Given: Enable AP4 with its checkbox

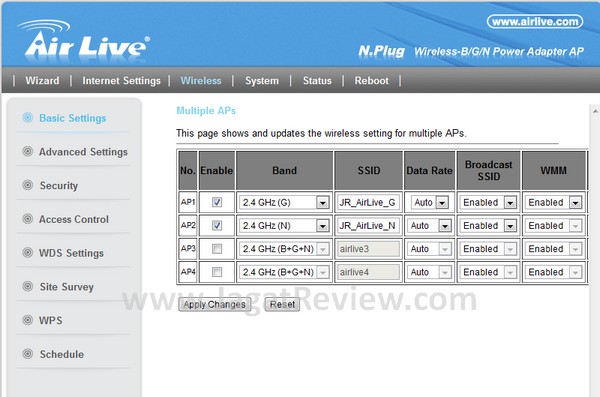Looking at the screenshot, I should (x=217, y=272).
